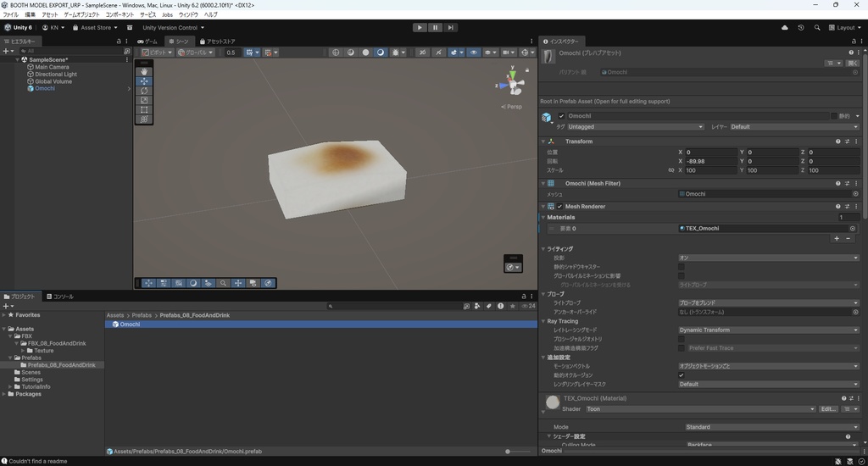The image size is (868, 466).
Task: Click the Step frame button
Action: point(451,27)
